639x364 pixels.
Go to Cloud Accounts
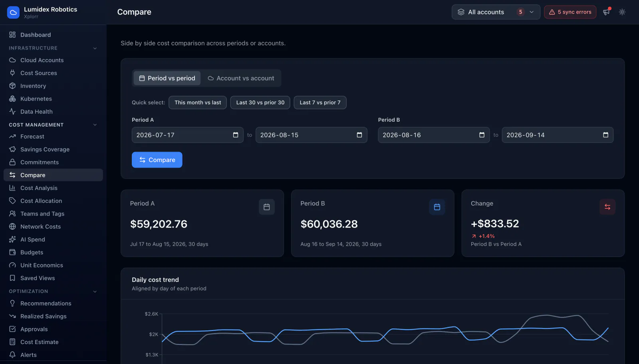pos(53,60)
